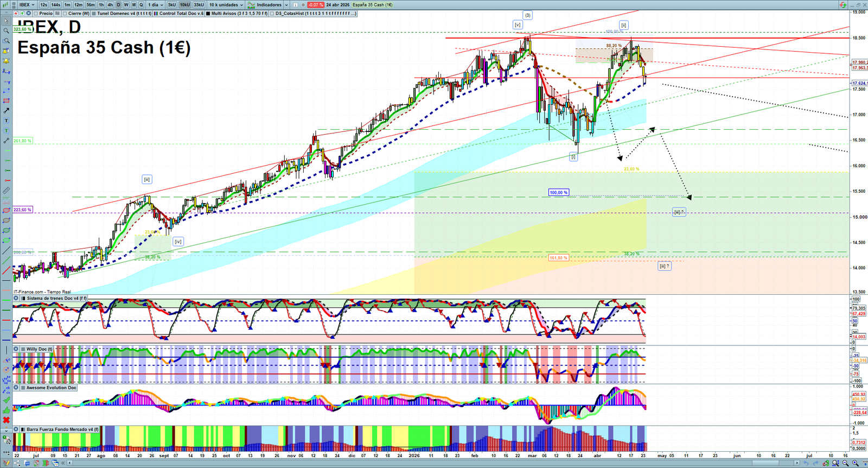This screenshot has width=868, height=468.
Task: Click the blue circled X icon in indicator bar
Action: pos(29,13)
